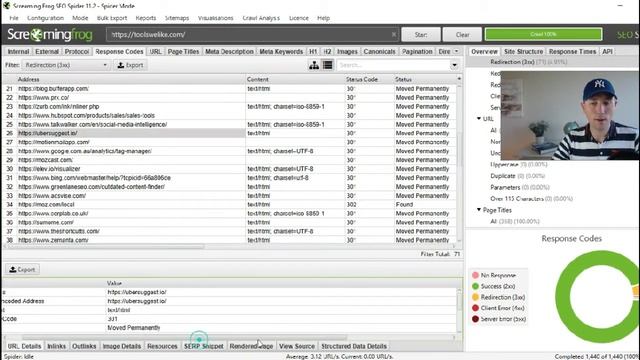
Task: Open the Configuration menu
Action: [x=45, y=18]
